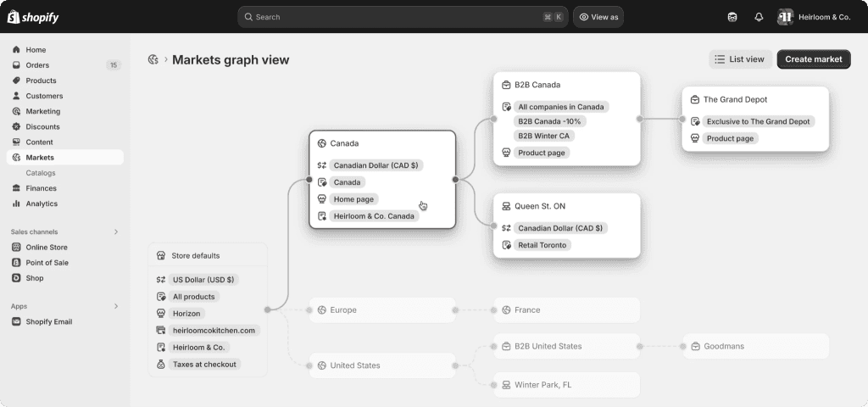Click the Home page chip on Canada card
This screenshot has height=407, width=868.
[353, 198]
